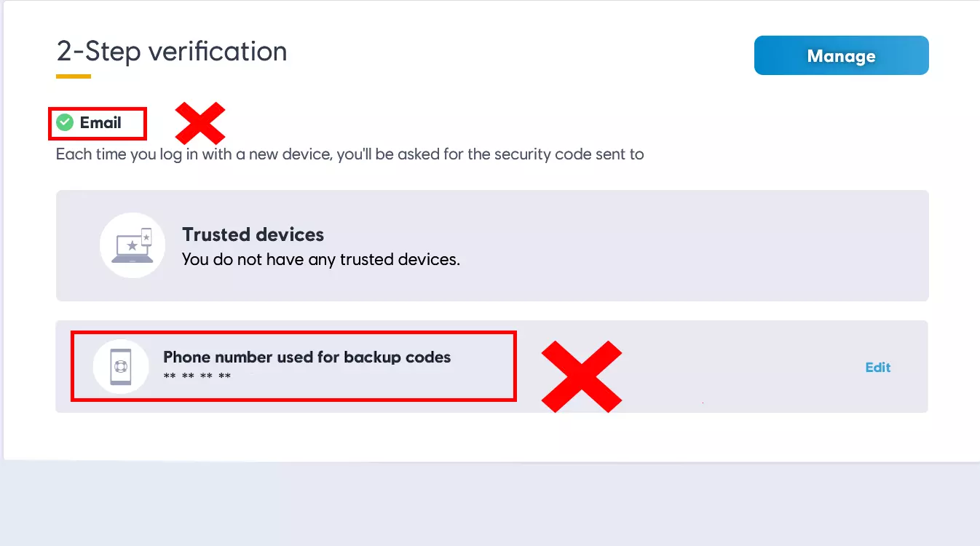This screenshot has height=546, width=980.
Task: Select the Email method label
Action: (100, 122)
